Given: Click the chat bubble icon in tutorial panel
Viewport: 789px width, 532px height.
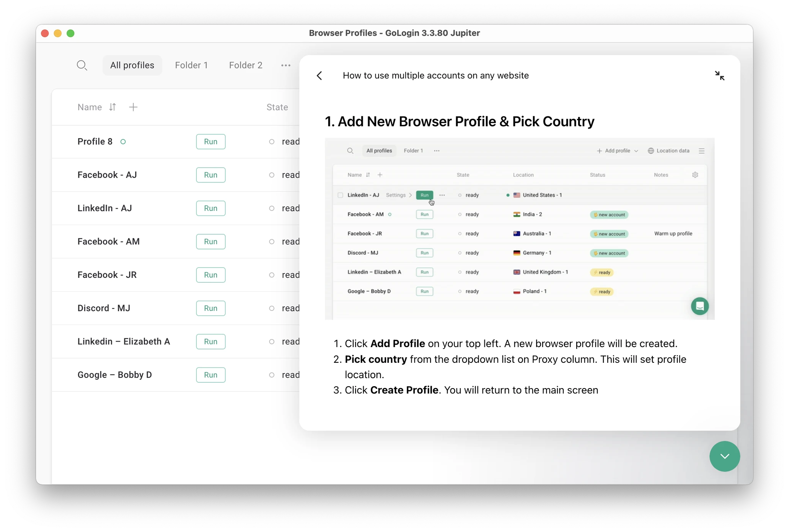Looking at the screenshot, I should pos(701,306).
